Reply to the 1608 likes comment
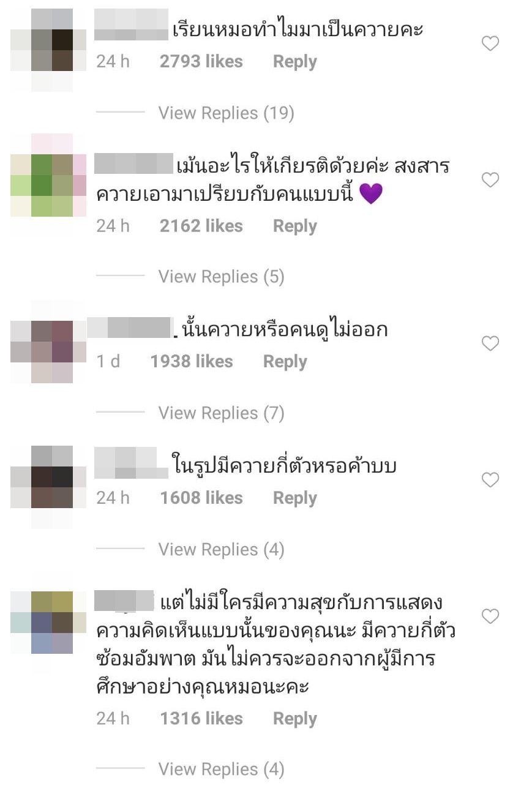 tap(294, 498)
